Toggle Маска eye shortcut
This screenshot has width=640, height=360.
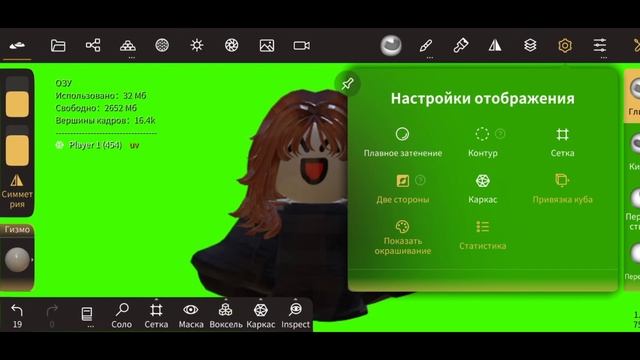(x=191, y=316)
